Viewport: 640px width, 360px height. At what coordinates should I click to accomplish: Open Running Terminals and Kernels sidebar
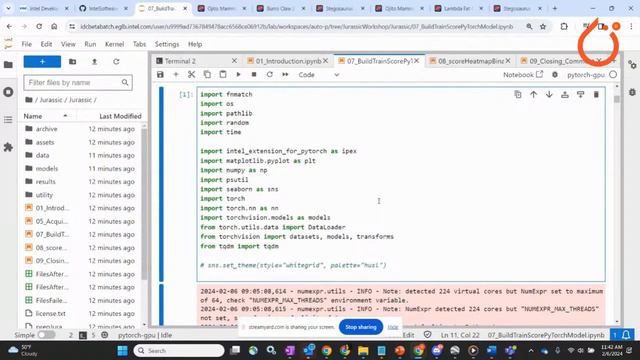coord(8,92)
